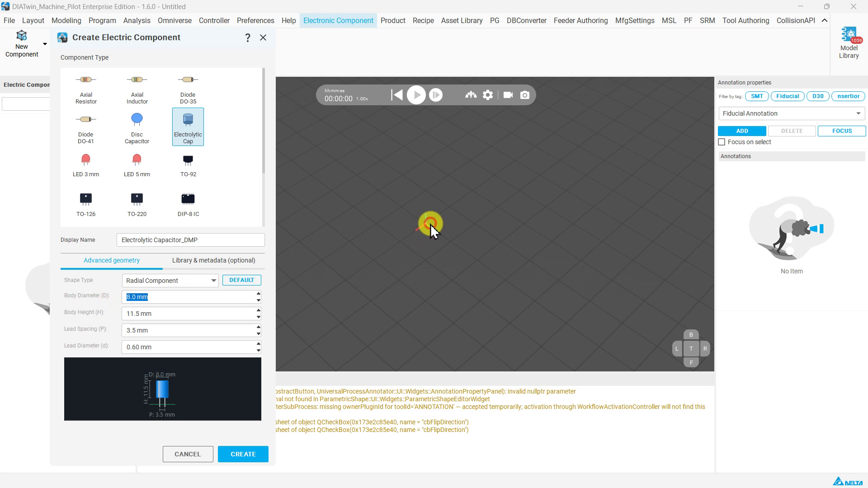Select the LED 5 mm component
The height and width of the screenshot is (488, 868).
137,165
